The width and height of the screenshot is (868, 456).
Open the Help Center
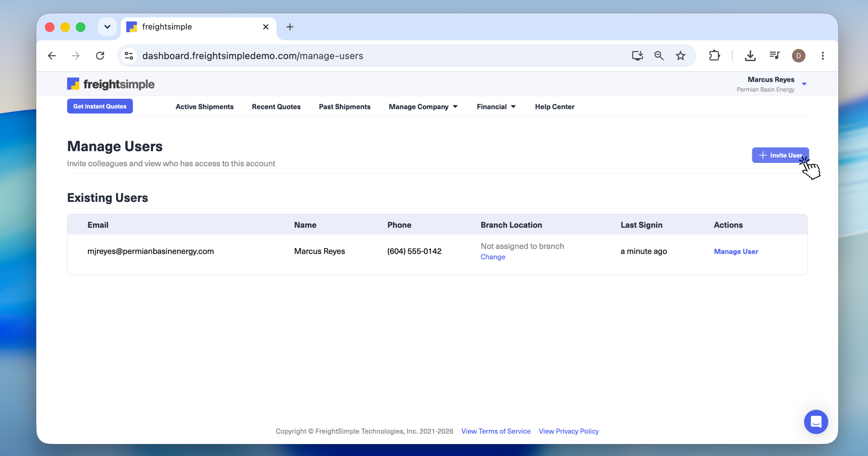[x=554, y=107]
